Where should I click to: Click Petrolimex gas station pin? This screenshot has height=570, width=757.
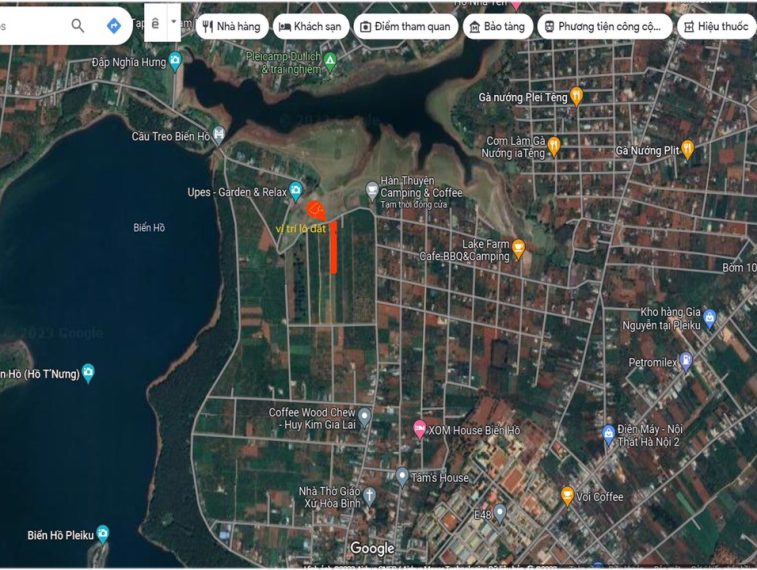click(686, 361)
